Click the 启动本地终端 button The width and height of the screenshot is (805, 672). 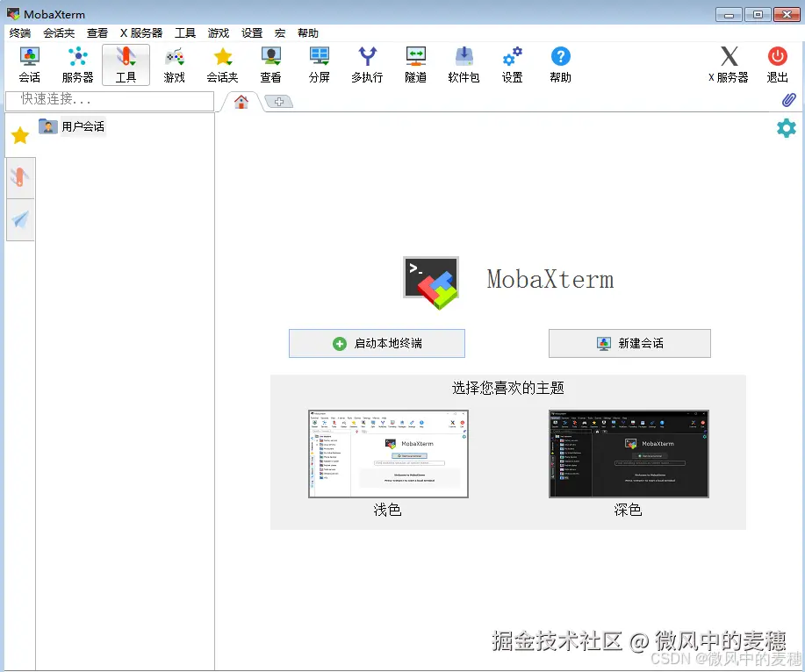tap(377, 343)
